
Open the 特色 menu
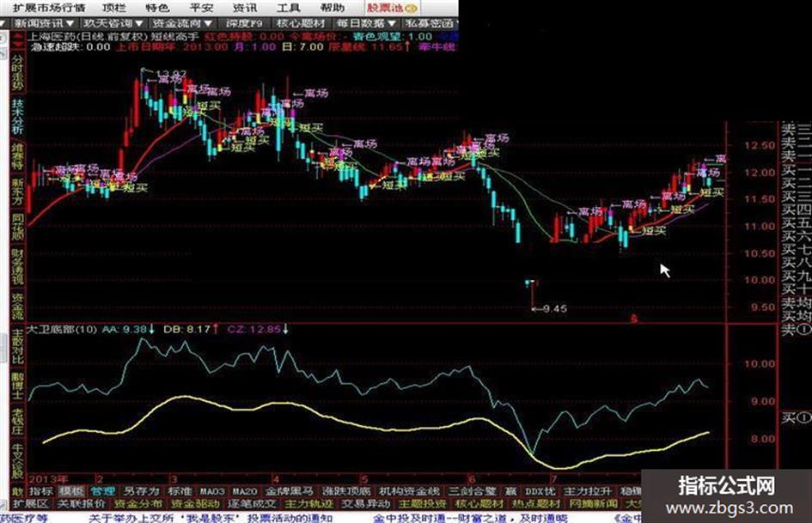(x=157, y=8)
